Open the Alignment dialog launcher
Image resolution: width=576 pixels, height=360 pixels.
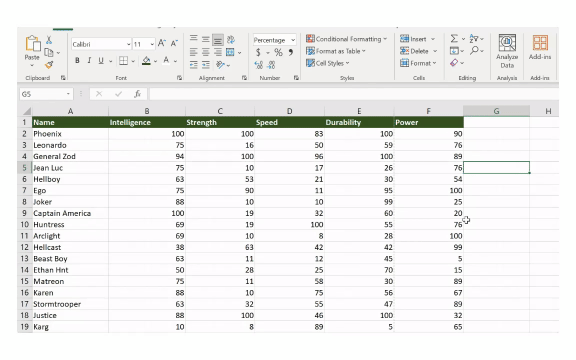[x=244, y=78]
